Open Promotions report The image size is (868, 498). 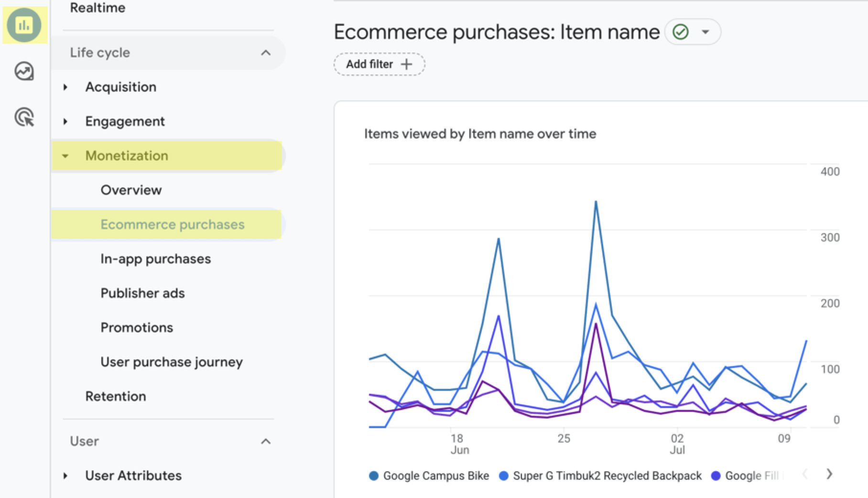pyautogui.click(x=137, y=328)
